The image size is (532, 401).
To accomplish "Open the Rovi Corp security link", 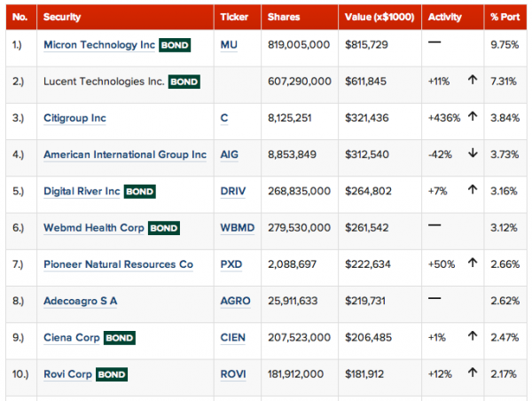I will (67, 373).
